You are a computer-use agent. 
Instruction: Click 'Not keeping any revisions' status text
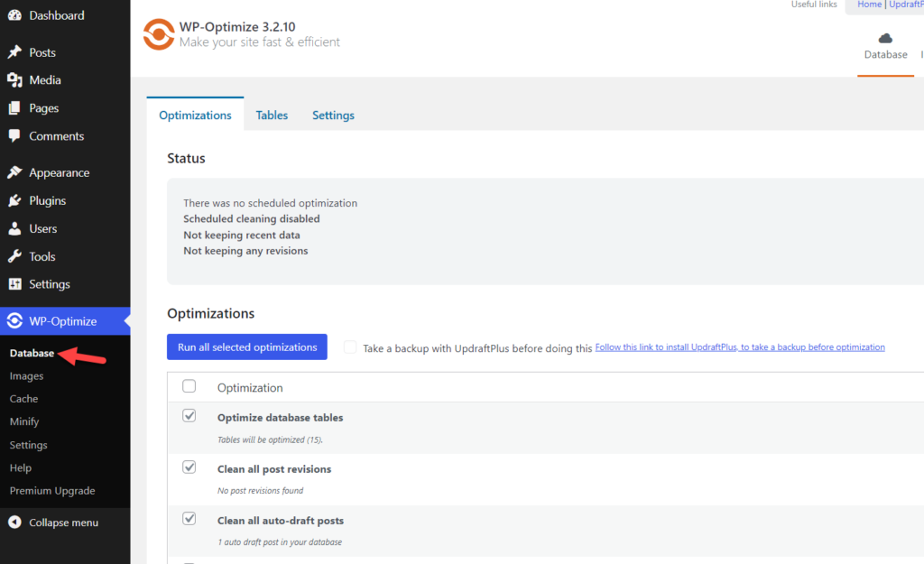point(245,251)
